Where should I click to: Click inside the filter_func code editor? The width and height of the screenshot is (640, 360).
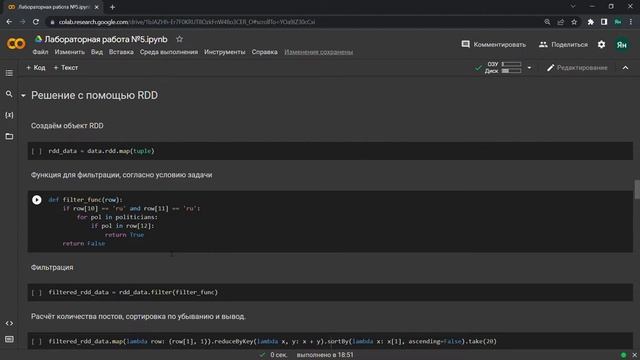point(340,222)
